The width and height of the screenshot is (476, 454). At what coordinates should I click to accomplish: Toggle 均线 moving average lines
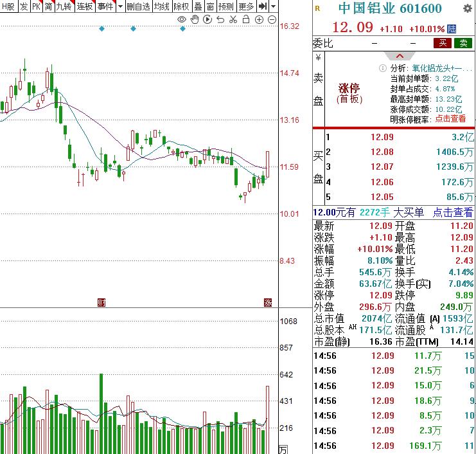coord(161,6)
